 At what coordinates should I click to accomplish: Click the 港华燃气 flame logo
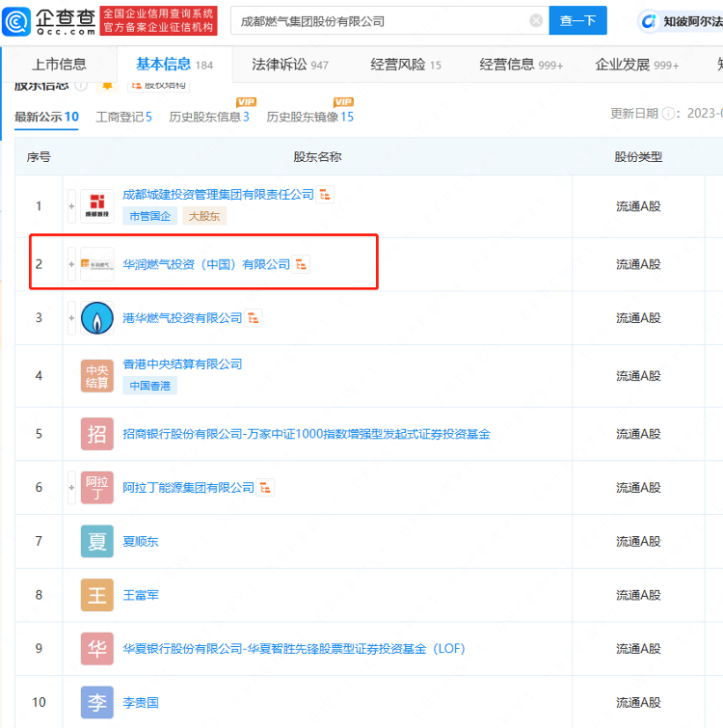click(x=97, y=318)
